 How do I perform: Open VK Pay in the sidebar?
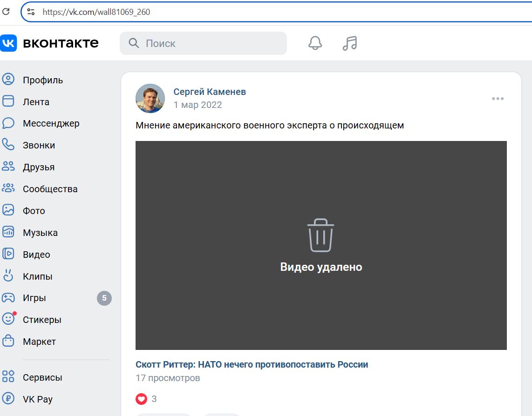pos(38,399)
